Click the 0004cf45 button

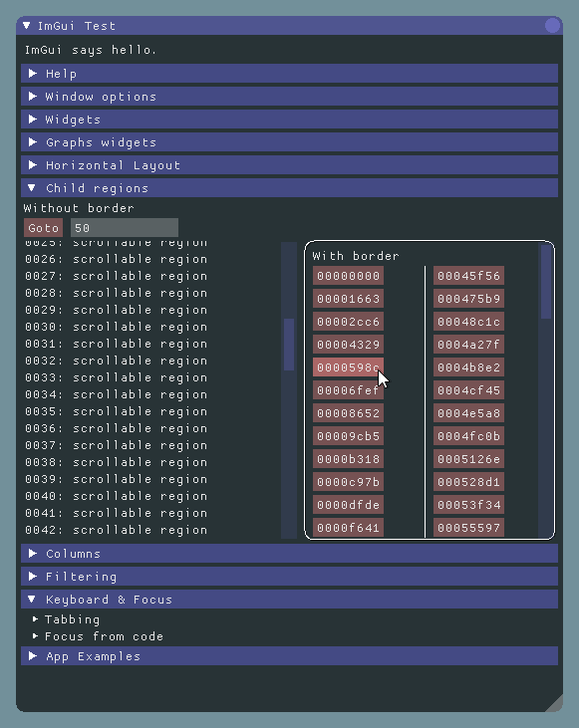tap(468, 390)
